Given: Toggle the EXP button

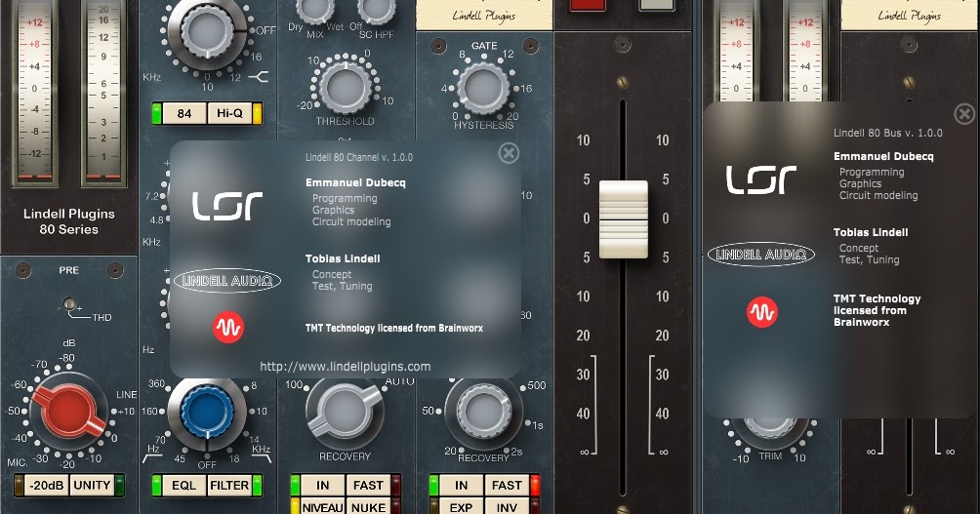Looking at the screenshot, I should coord(462,507).
